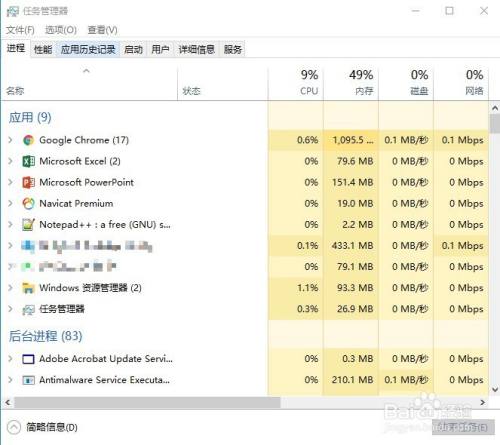Click the vertical scrollbar up arrow
Image resolution: width=500 pixels, height=445 pixels.
pyautogui.click(x=495, y=108)
